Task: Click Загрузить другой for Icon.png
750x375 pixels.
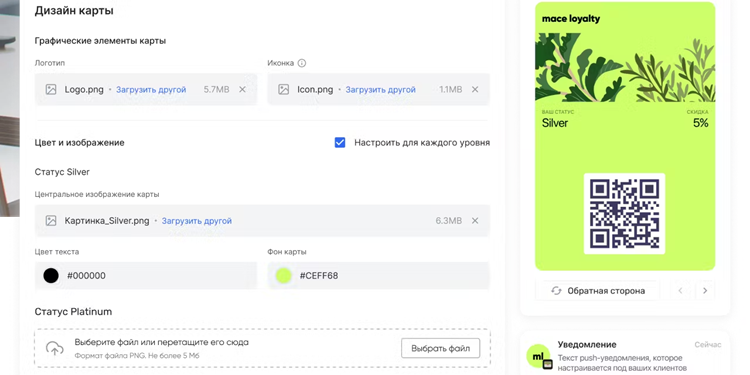Action: [x=381, y=89]
